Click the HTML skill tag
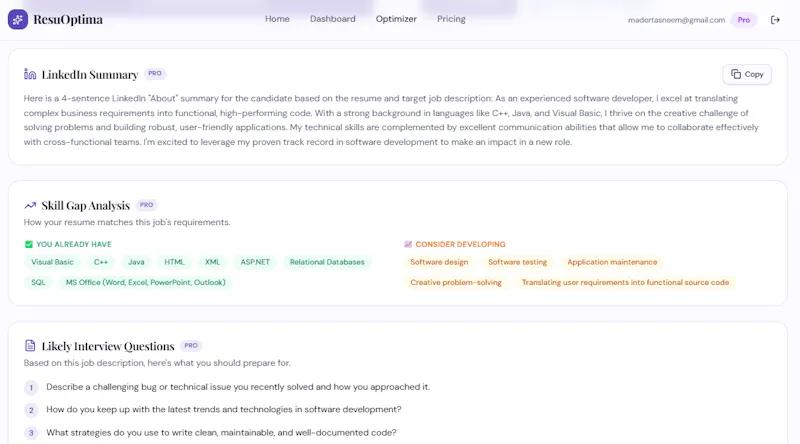 174,262
